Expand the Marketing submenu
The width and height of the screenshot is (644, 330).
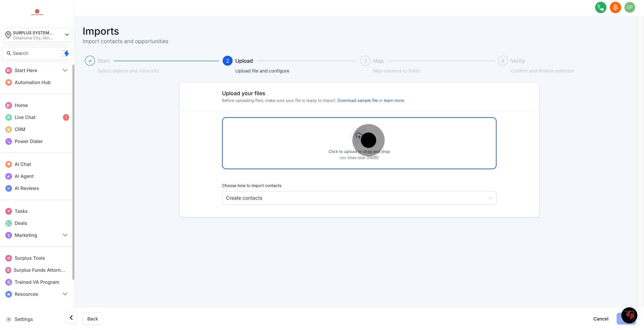65,235
